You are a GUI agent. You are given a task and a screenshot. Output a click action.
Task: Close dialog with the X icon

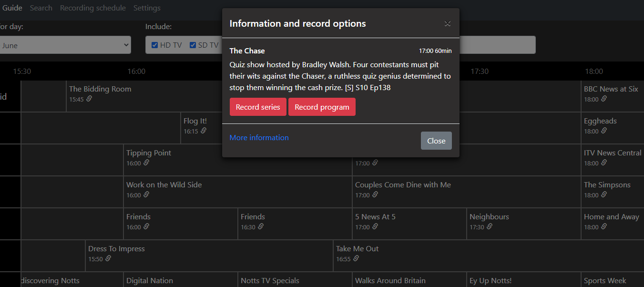447,24
